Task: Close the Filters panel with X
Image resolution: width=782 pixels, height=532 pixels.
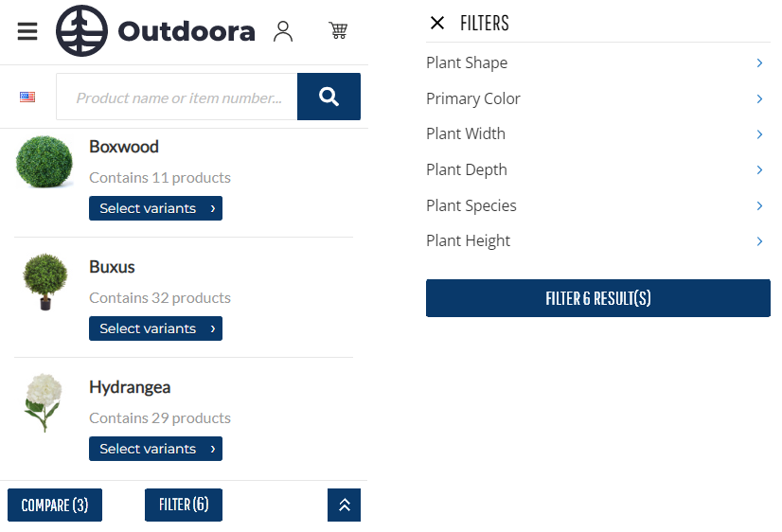Action: [437, 23]
